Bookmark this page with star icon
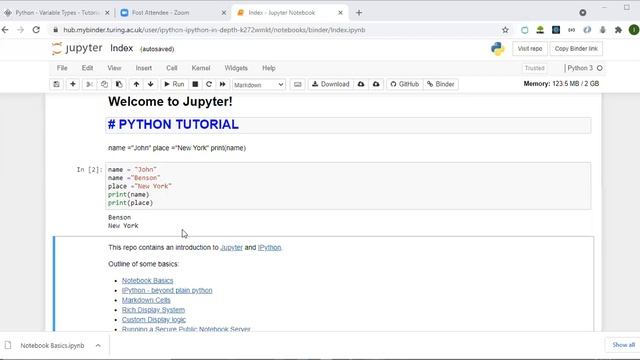 point(505,30)
